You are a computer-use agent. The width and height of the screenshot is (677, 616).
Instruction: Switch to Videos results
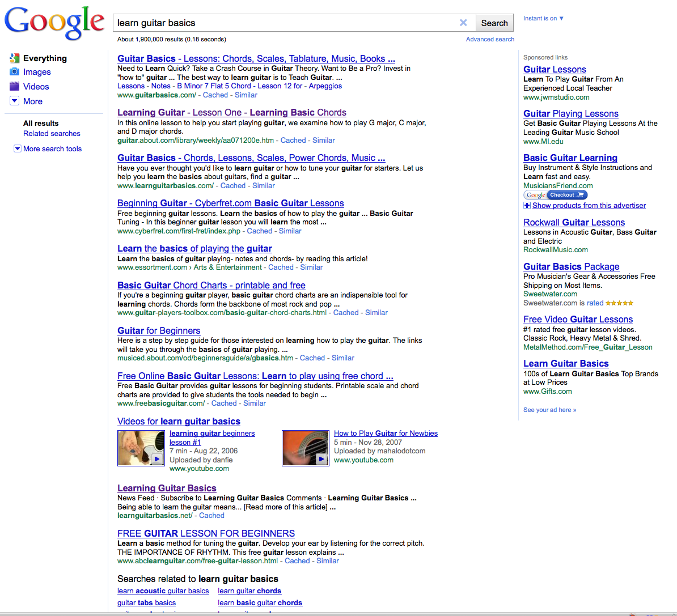(x=36, y=87)
